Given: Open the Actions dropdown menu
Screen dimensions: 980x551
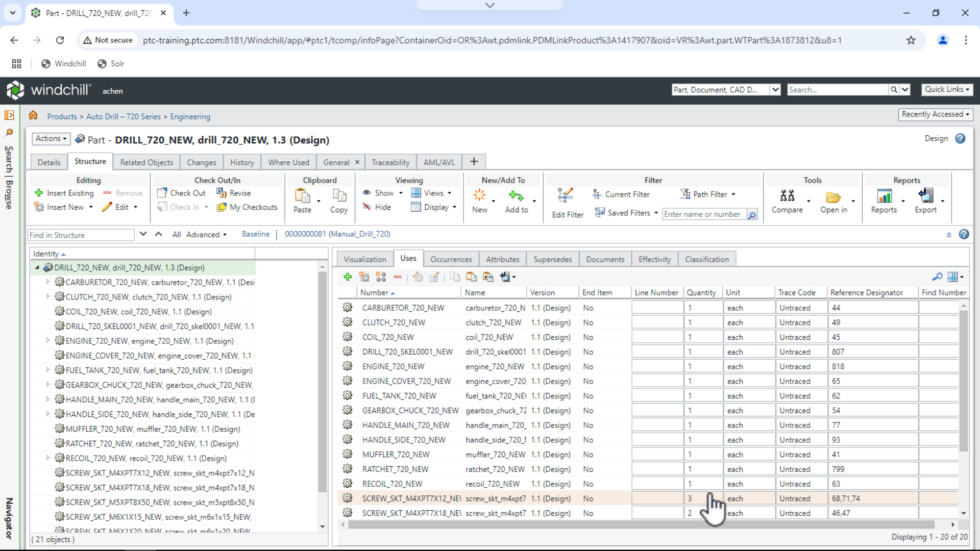Looking at the screenshot, I should [x=51, y=139].
